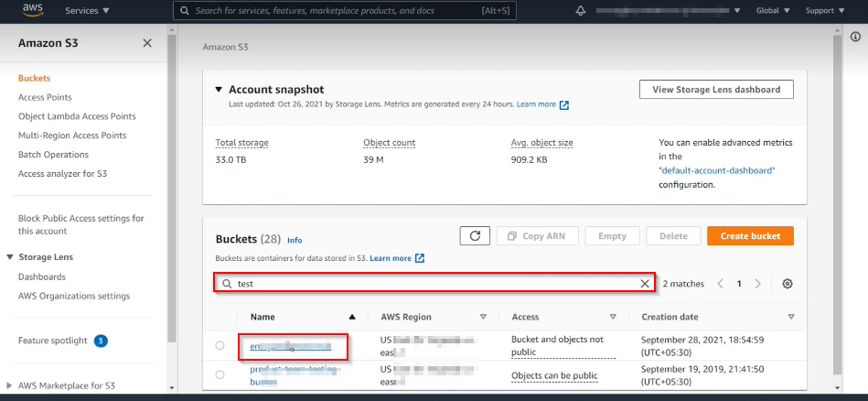
Task: Go to previous page of buckets
Action: coord(720,284)
